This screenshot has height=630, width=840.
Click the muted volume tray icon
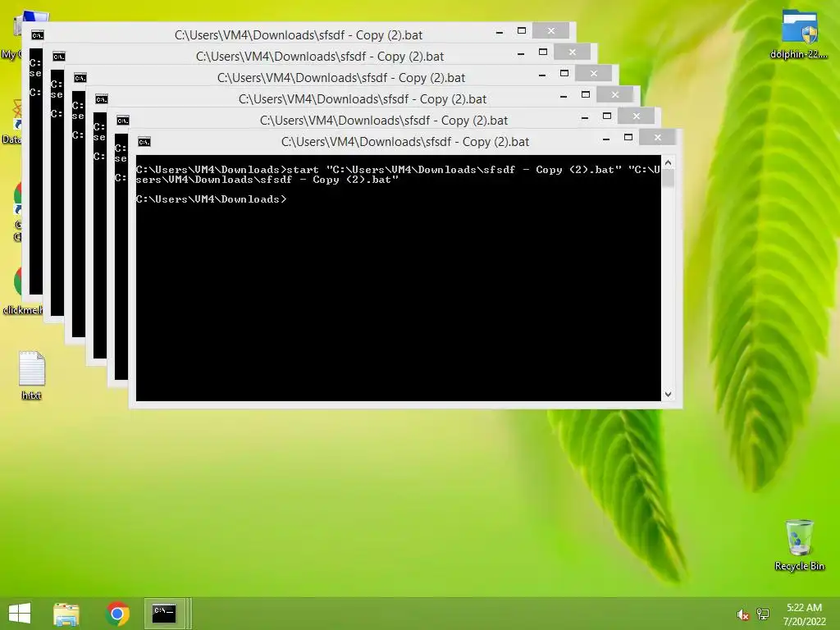pyautogui.click(x=742, y=614)
